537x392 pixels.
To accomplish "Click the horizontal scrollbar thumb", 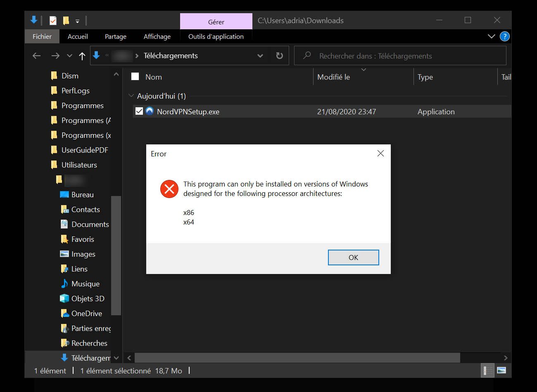I will [x=297, y=358].
